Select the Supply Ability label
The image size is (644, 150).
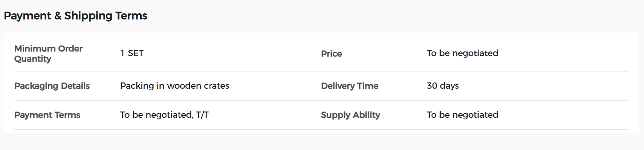[x=351, y=115]
